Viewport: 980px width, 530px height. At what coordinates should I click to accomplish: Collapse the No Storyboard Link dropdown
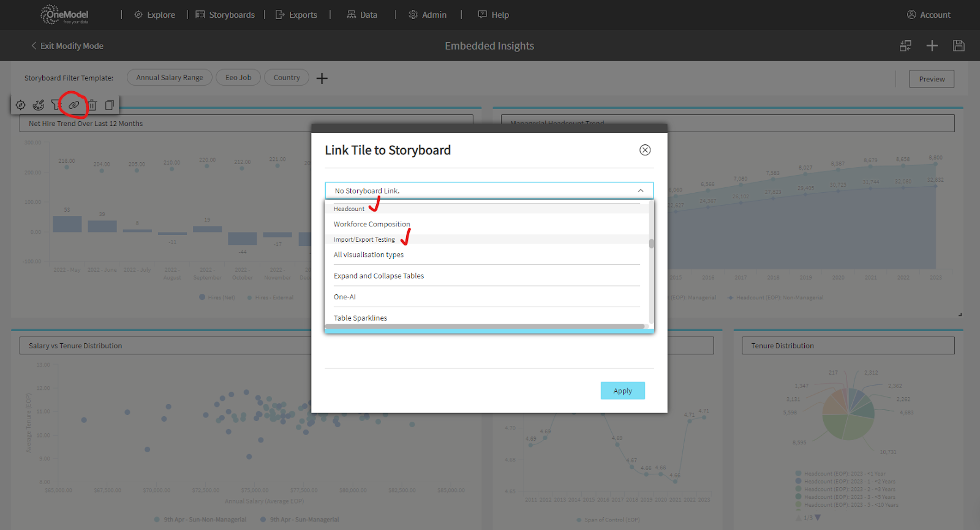click(x=640, y=191)
